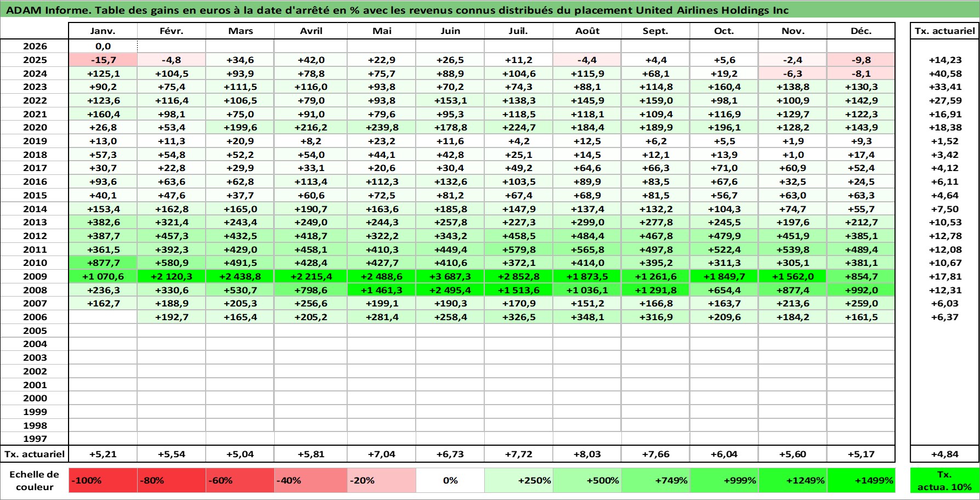Click the Janv. column header
980x500 pixels.
pyautogui.click(x=103, y=31)
